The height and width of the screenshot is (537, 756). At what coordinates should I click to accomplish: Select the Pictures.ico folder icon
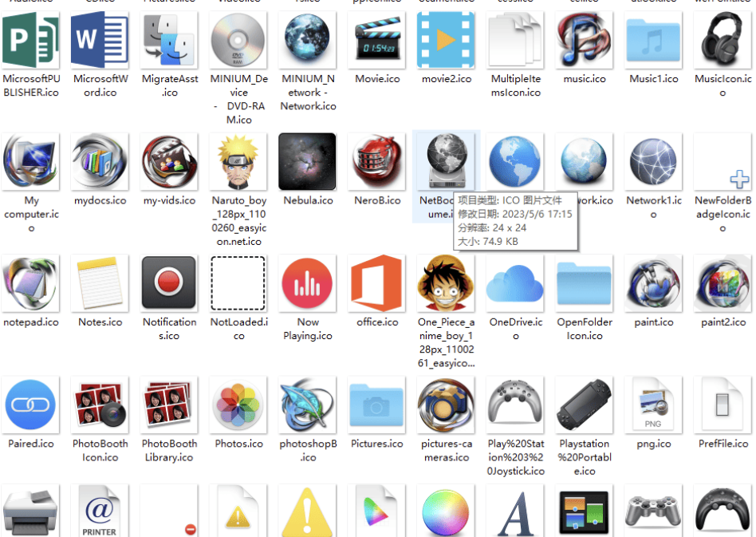coord(377,405)
